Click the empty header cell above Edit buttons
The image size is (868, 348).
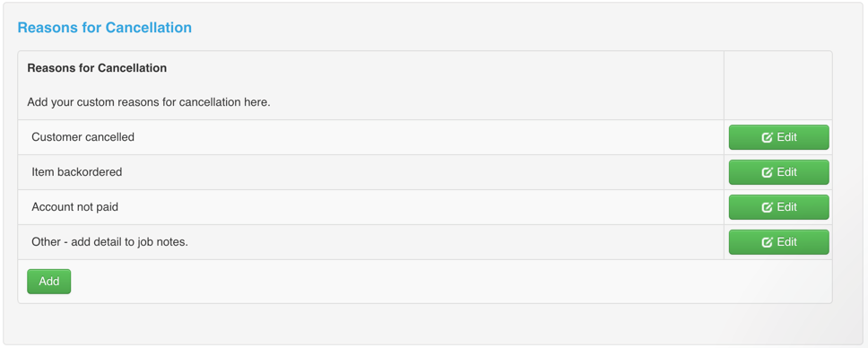[777, 85]
